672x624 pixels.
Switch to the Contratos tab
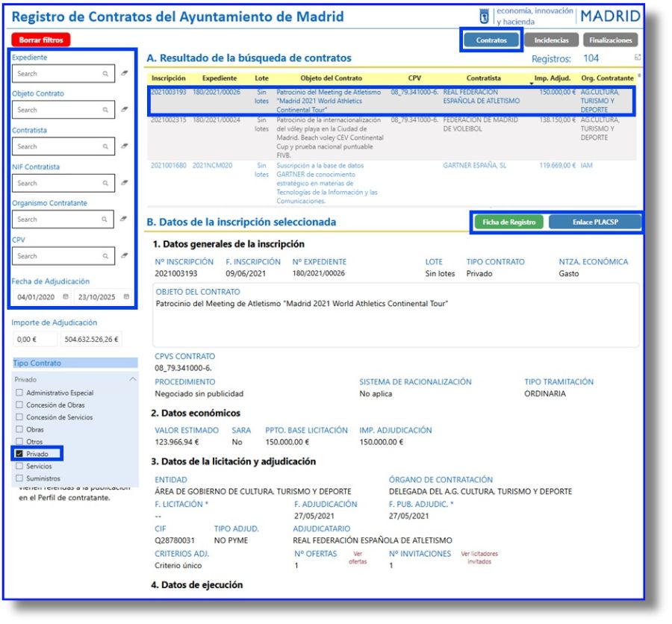point(491,40)
